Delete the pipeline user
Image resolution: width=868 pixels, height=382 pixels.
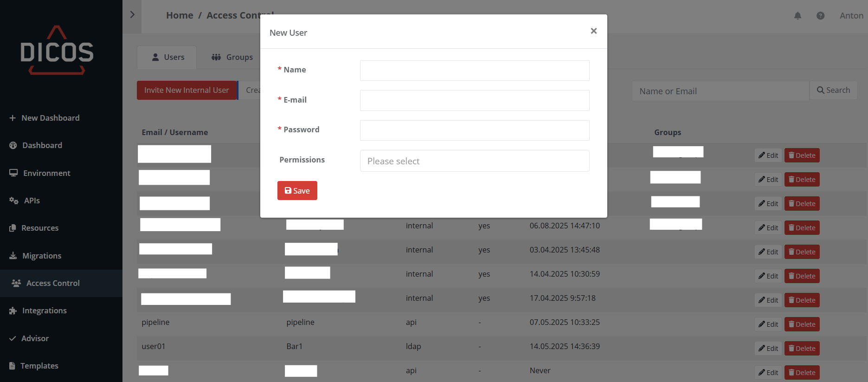click(802, 324)
